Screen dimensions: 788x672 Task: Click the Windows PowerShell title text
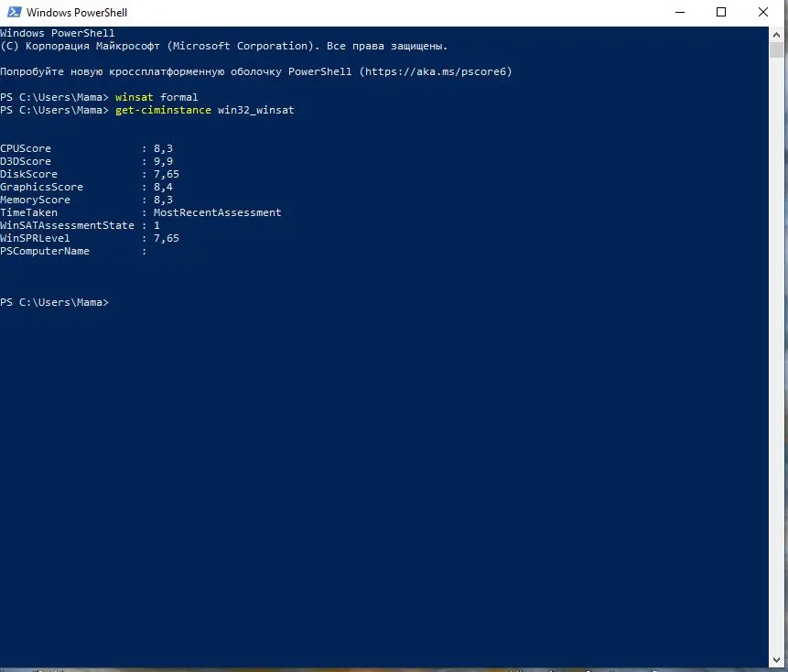pos(76,13)
